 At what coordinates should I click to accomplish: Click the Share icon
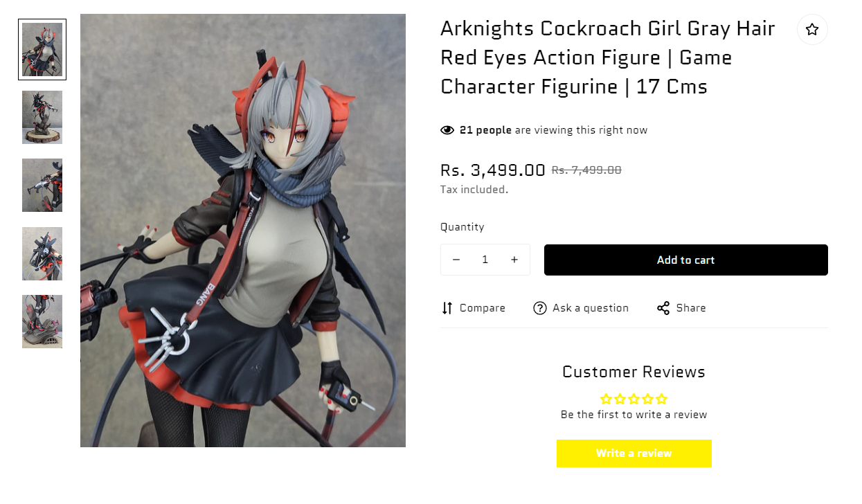663,308
